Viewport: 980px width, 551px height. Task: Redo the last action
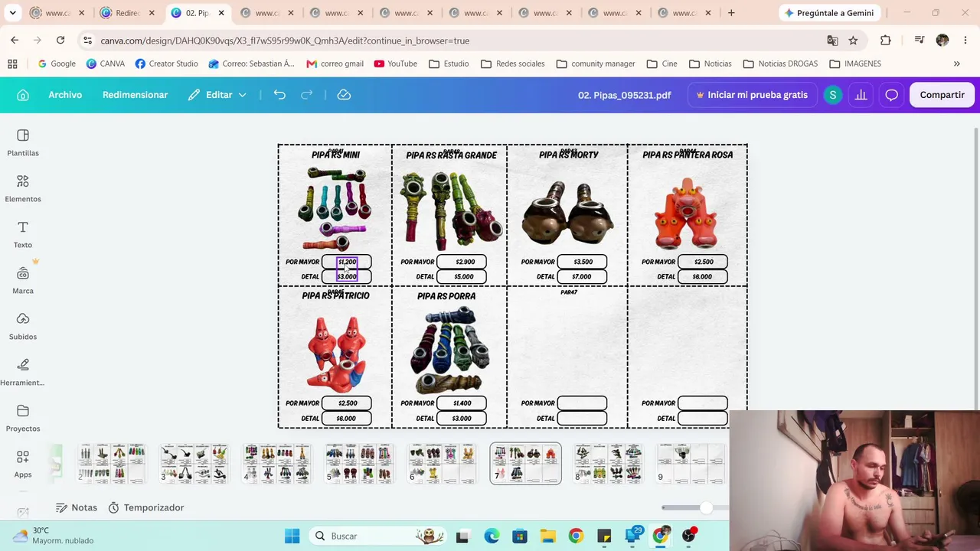coord(307,95)
